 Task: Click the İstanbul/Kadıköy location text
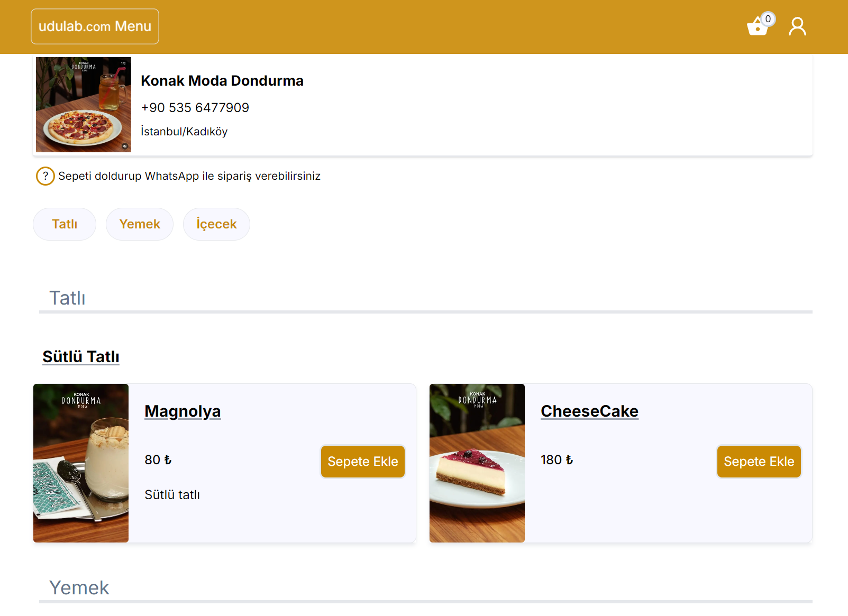(184, 132)
